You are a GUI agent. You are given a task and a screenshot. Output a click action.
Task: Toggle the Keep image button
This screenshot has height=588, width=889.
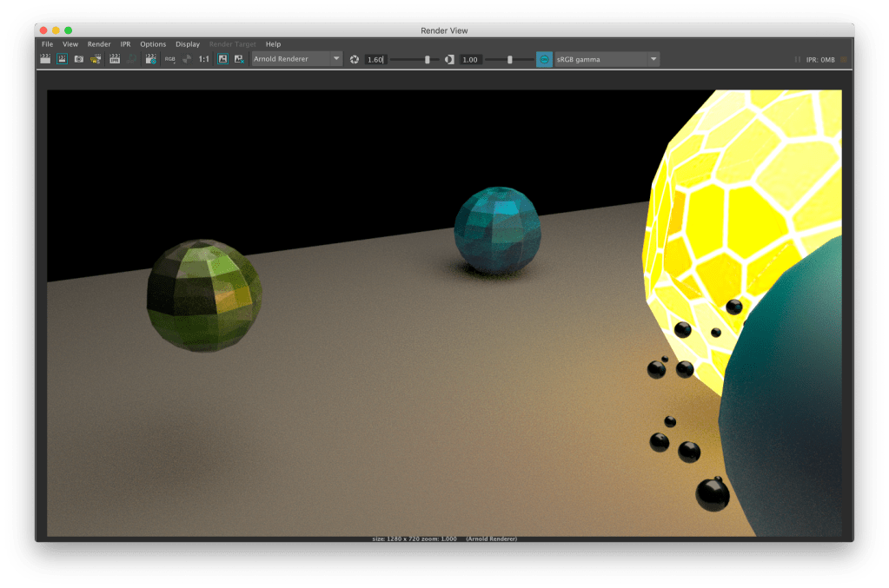tap(222, 59)
